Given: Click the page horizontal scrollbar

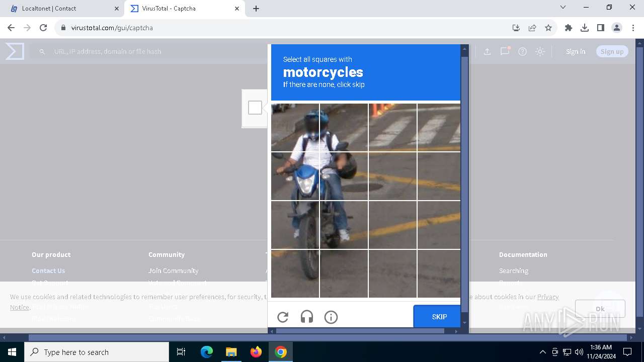Looking at the screenshot, I should pos(327,337).
